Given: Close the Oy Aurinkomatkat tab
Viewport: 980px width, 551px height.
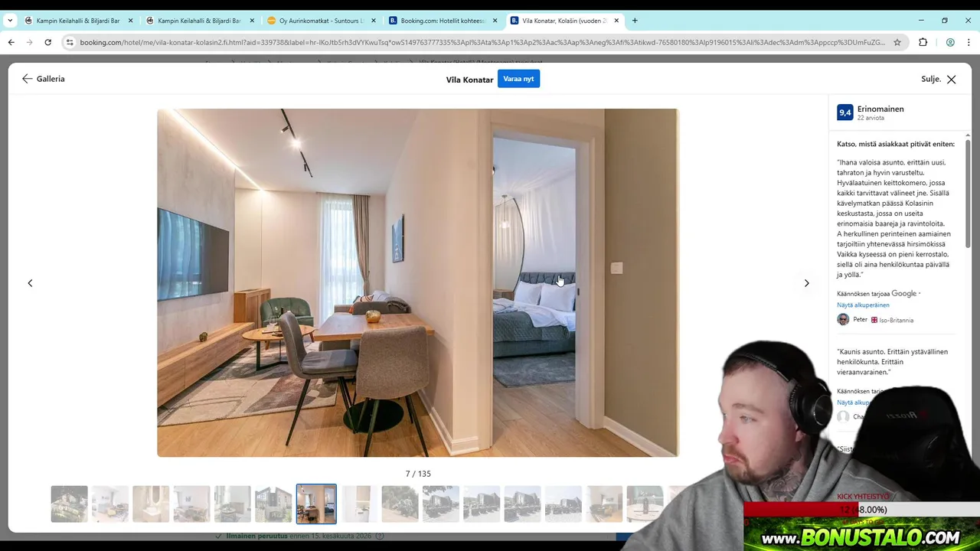Looking at the screenshot, I should 374,21.
